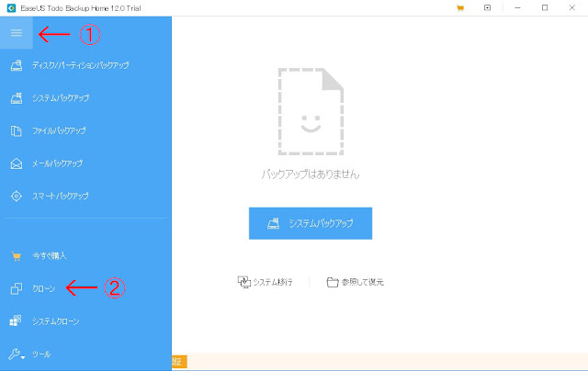Open 参照して復元 link
This screenshot has width=588, height=371.
(x=362, y=282)
